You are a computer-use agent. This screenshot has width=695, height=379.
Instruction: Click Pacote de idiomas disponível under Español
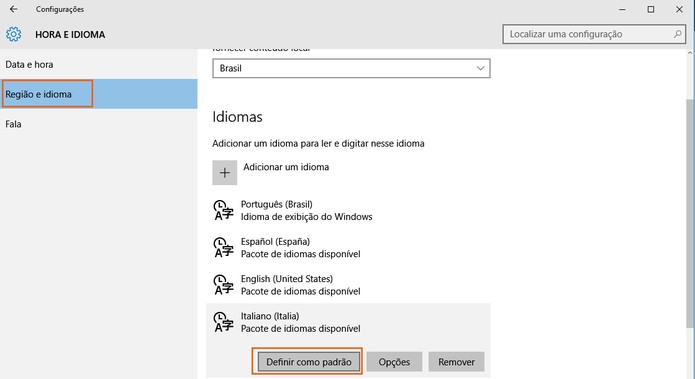pos(301,254)
